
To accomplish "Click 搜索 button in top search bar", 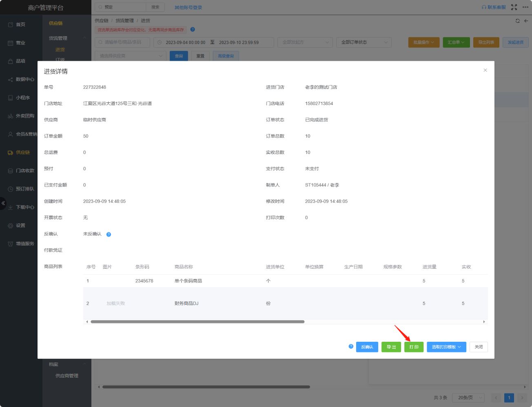I will pyautogui.click(x=155, y=7).
